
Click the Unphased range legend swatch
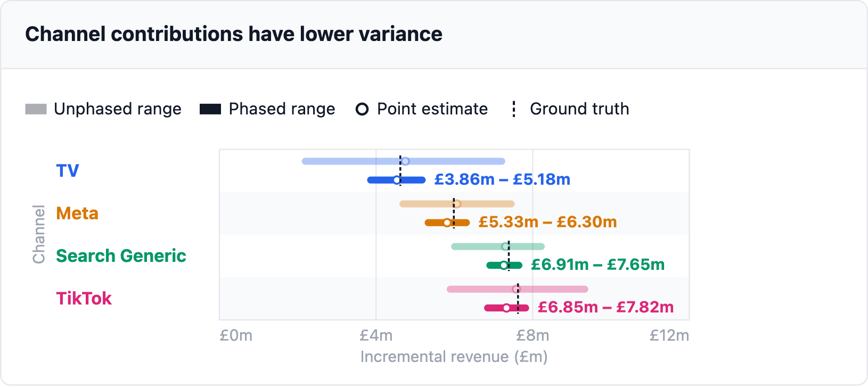point(36,109)
